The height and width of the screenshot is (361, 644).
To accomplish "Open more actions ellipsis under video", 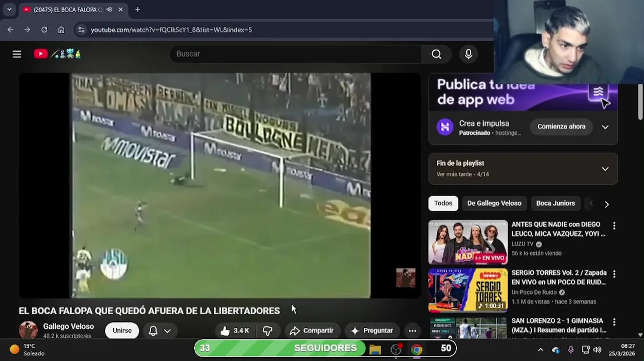I will [x=412, y=330].
